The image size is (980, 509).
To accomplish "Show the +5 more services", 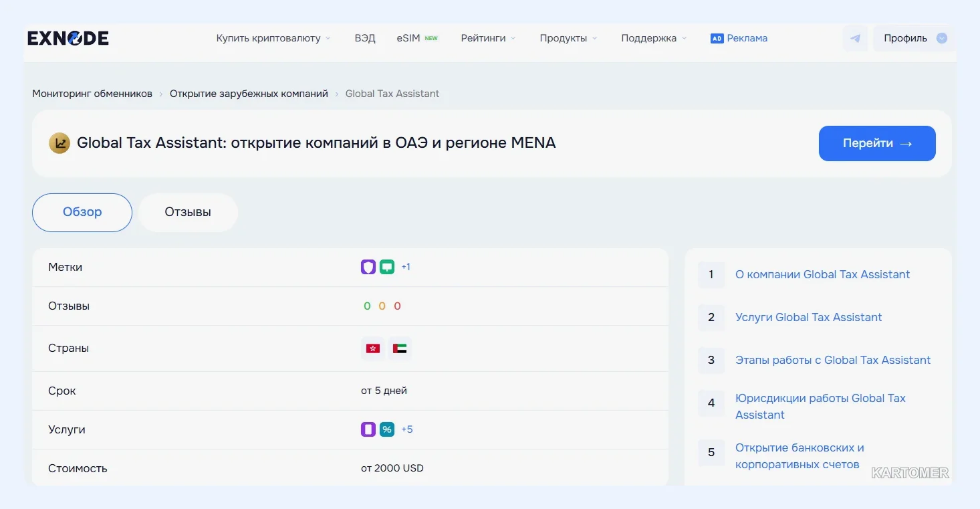I will [x=407, y=429].
